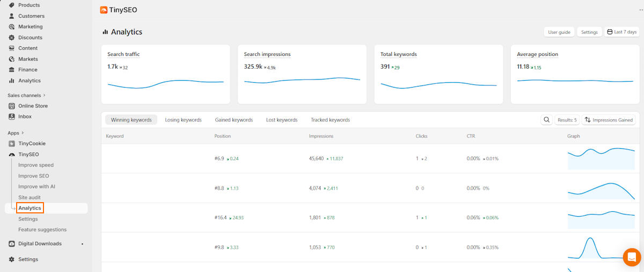Click the Total keywords card title
Screen dimensions: 644x272
click(399, 54)
